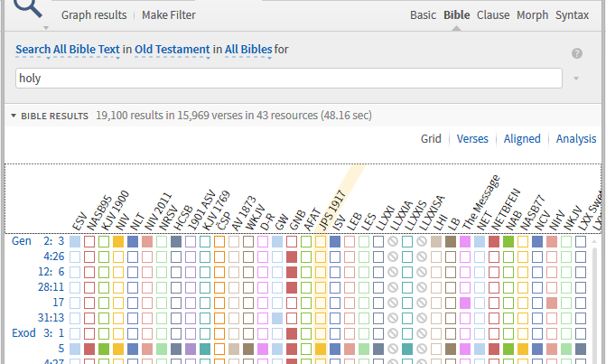
Task: Click the empty NASB95 cell for Gen 4:26
Action: pos(89,257)
